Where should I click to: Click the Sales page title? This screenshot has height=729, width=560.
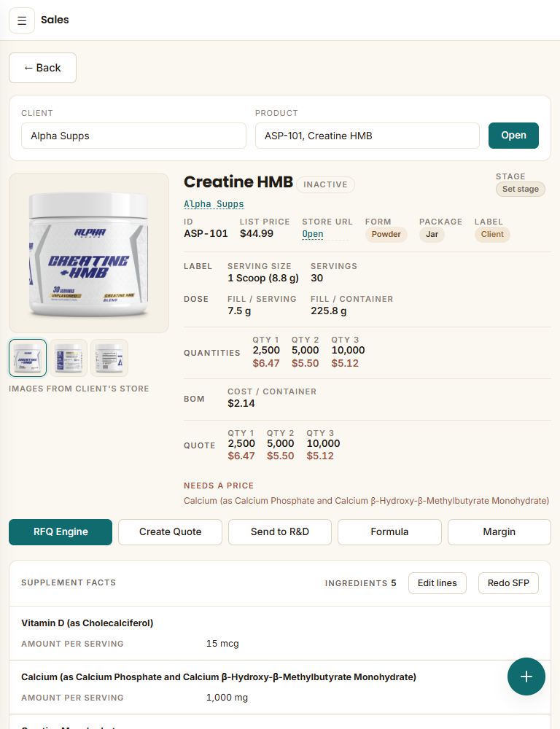[55, 20]
